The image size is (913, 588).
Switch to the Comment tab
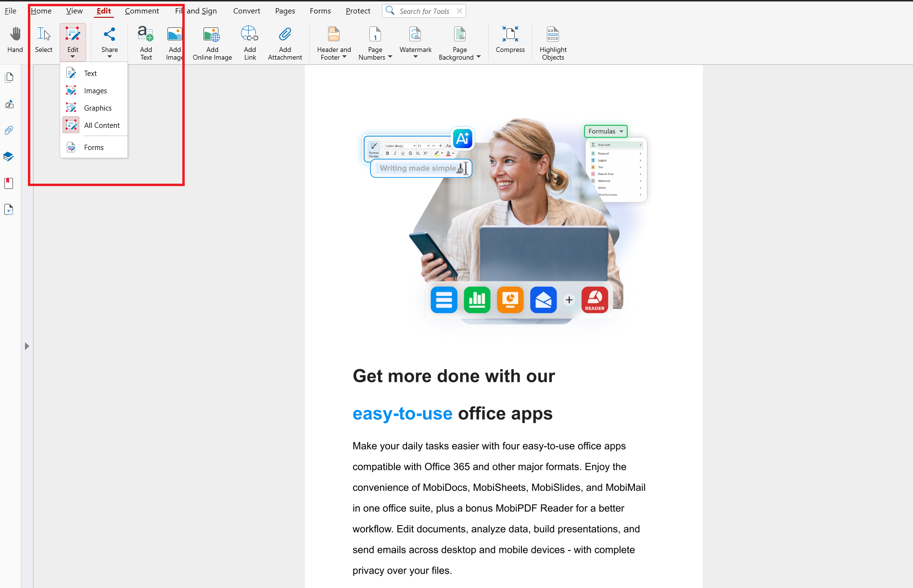(142, 11)
